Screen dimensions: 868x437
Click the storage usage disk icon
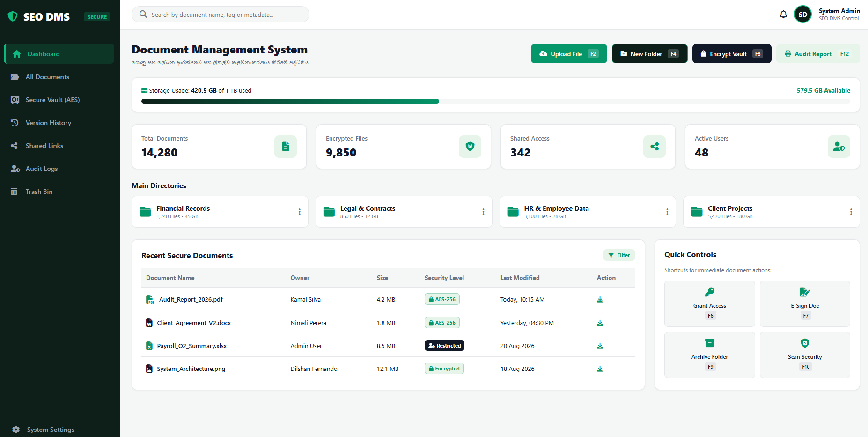145,90
